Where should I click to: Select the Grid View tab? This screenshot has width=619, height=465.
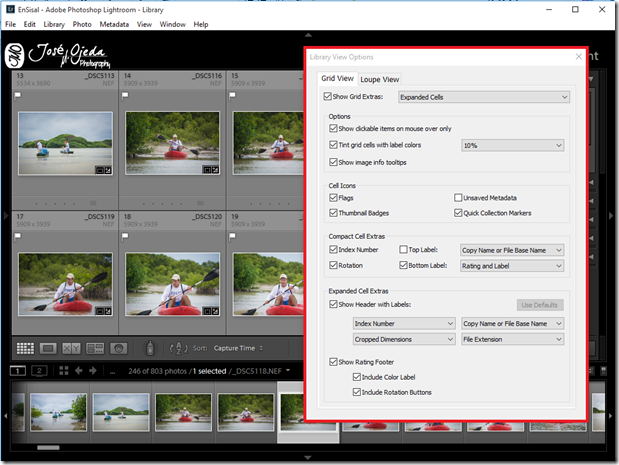point(338,78)
